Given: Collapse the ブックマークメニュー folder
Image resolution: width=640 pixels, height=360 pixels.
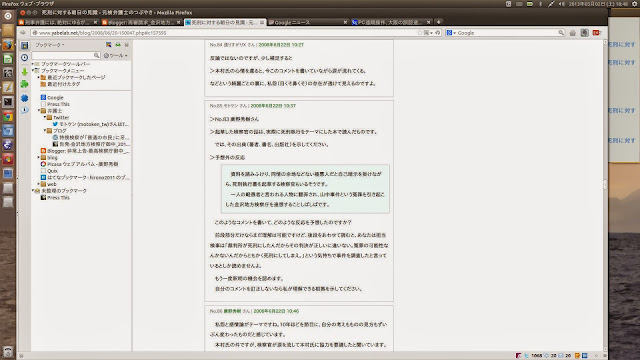Looking at the screenshot, I should (33, 71).
